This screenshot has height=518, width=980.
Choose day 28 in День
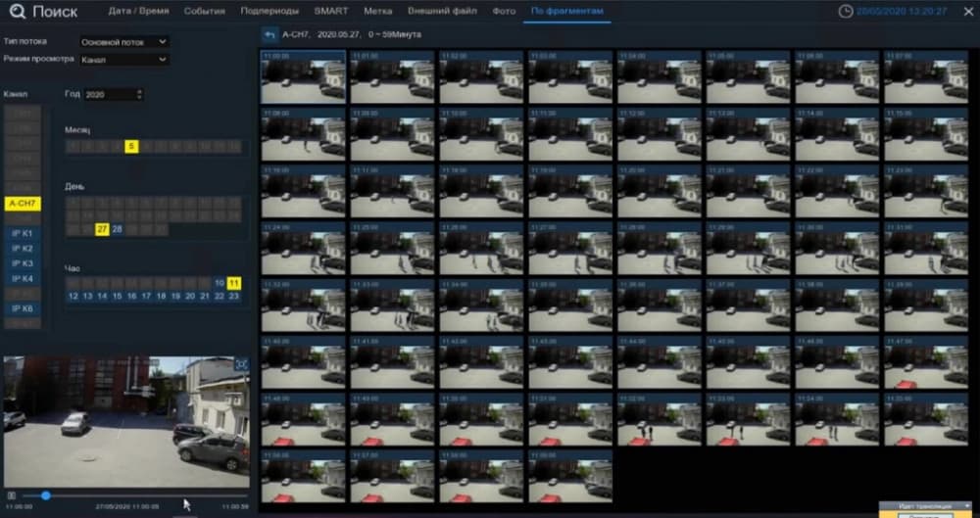[117, 229]
